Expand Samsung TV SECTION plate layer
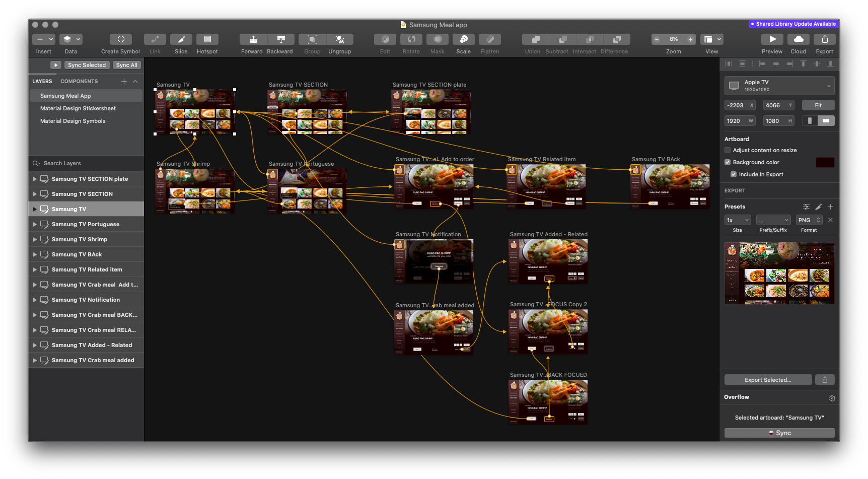This screenshot has width=868, height=479. pos(35,179)
